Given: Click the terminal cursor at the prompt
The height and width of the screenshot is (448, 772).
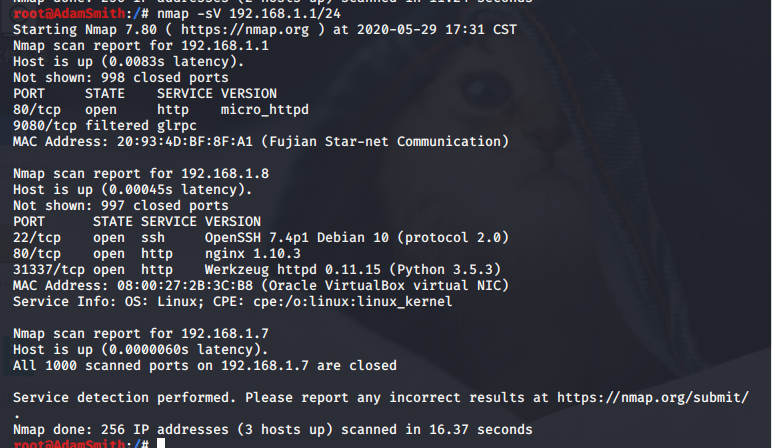Looking at the screenshot, I should click(x=161, y=443).
